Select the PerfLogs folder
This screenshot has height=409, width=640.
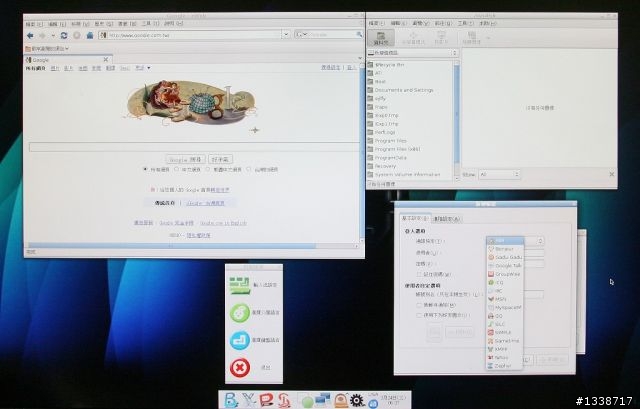coord(381,132)
